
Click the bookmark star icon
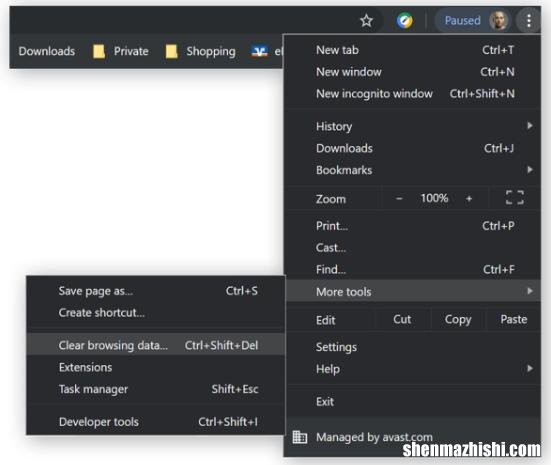click(366, 21)
